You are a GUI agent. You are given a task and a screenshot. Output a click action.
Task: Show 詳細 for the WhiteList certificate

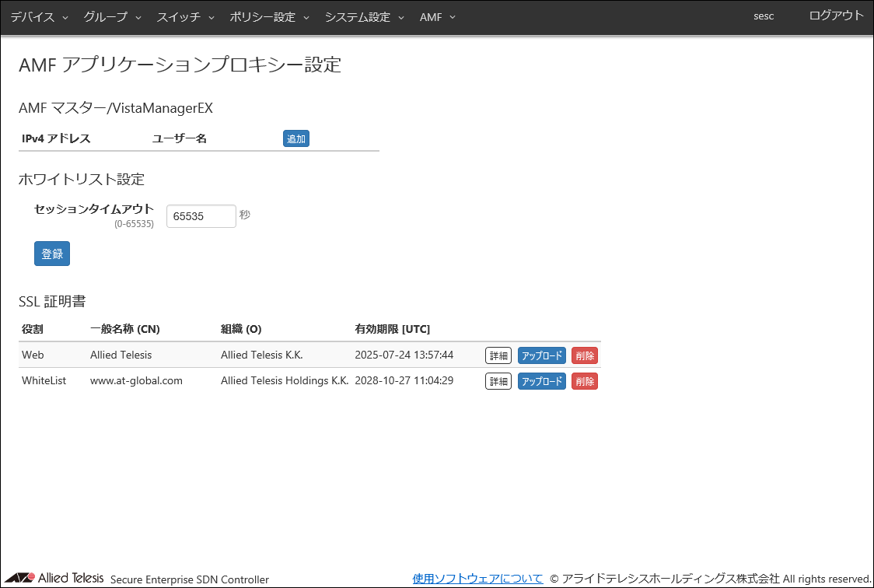click(x=498, y=381)
